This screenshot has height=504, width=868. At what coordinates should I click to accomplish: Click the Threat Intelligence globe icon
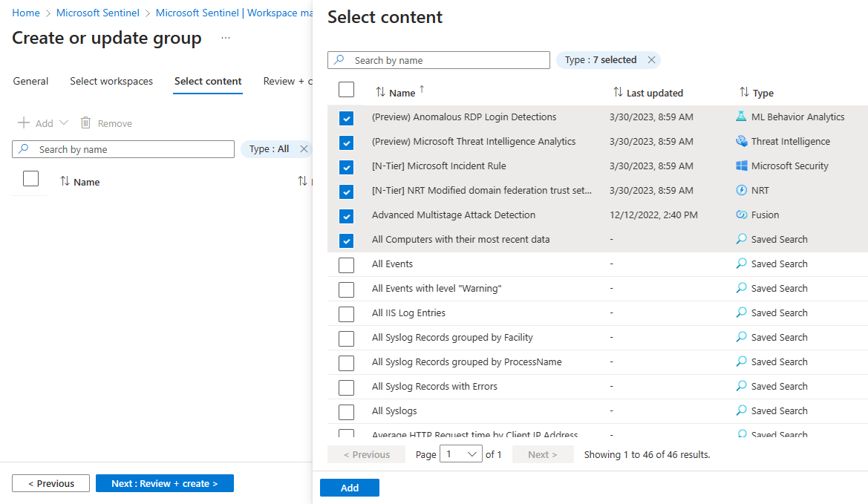click(x=740, y=141)
